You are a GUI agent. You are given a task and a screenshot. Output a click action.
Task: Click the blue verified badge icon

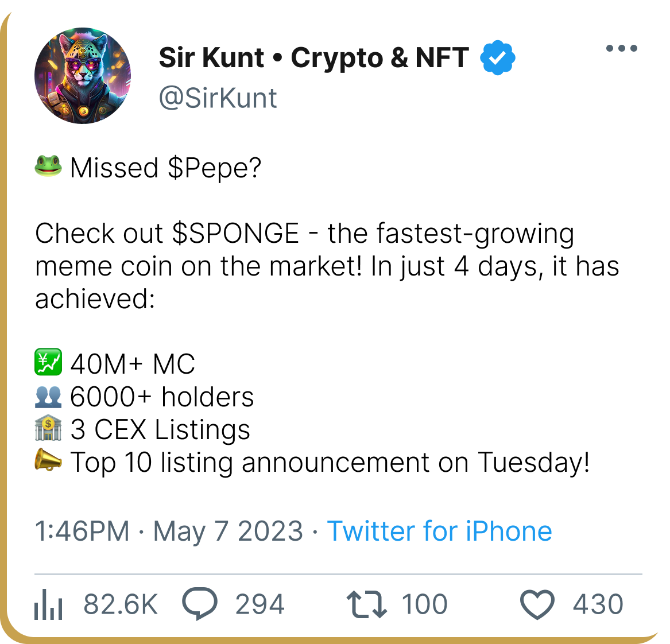(x=498, y=58)
